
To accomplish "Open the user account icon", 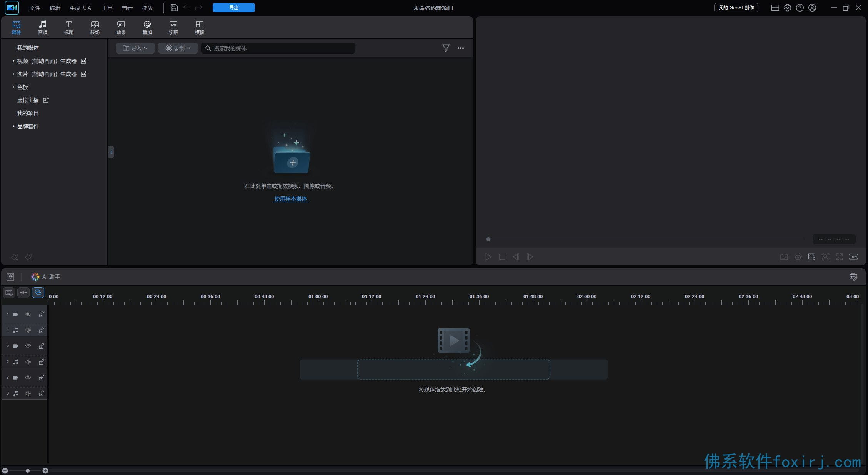I will tap(812, 8).
